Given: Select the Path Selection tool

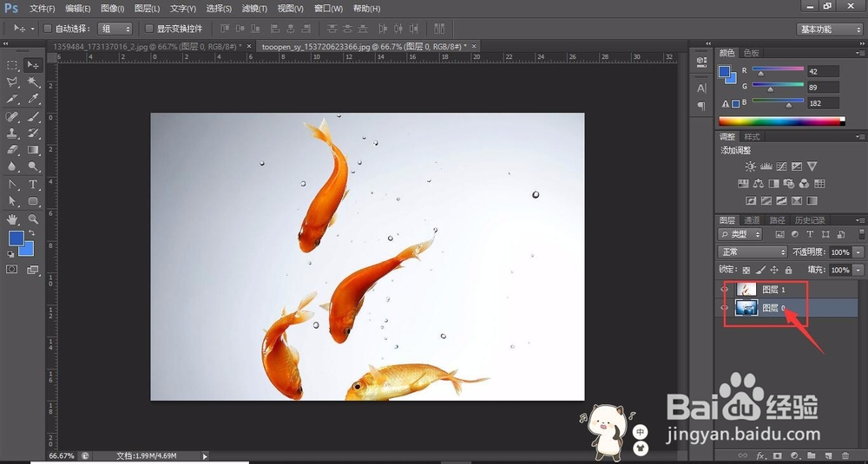Looking at the screenshot, I should pos(12,201).
